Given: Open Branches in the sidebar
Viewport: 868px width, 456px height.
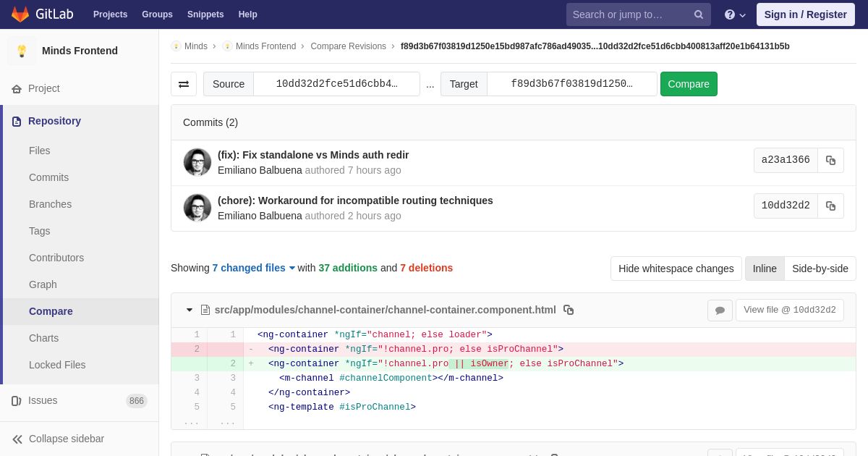Looking at the screenshot, I should pyautogui.click(x=50, y=204).
